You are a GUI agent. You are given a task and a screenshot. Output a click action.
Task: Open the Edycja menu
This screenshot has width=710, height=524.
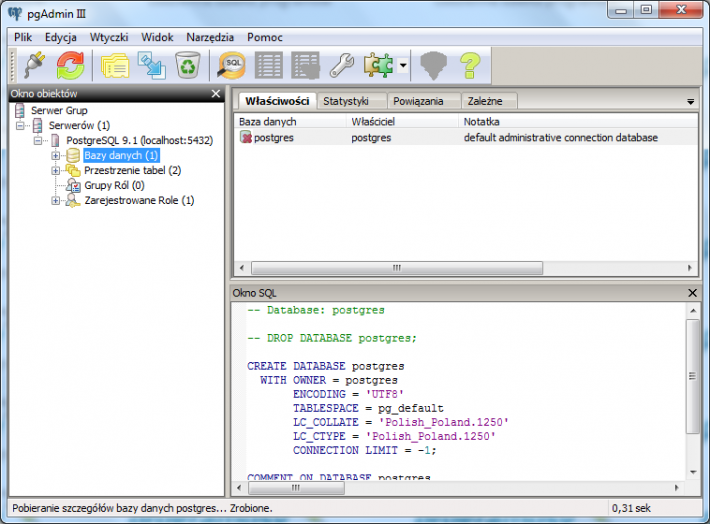pos(61,37)
